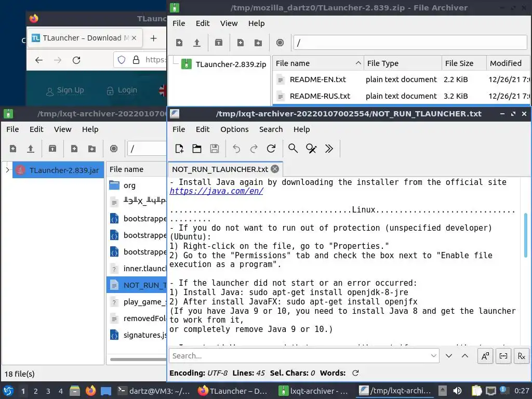Click Firefox back arrow button
The height and width of the screenshot is (399, 532).
pyautogui.click(x=38, y=60)
